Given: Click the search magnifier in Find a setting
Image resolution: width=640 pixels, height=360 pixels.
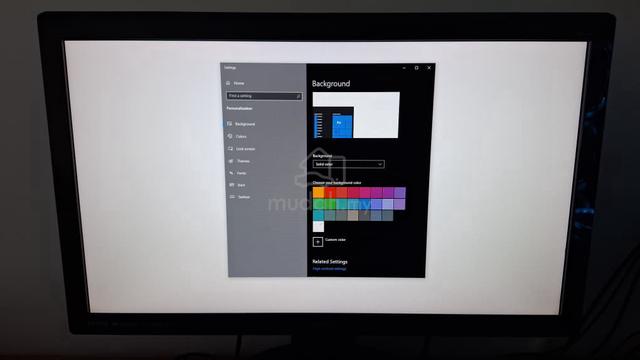Looking at the screenshot, I should click(298, 96).
